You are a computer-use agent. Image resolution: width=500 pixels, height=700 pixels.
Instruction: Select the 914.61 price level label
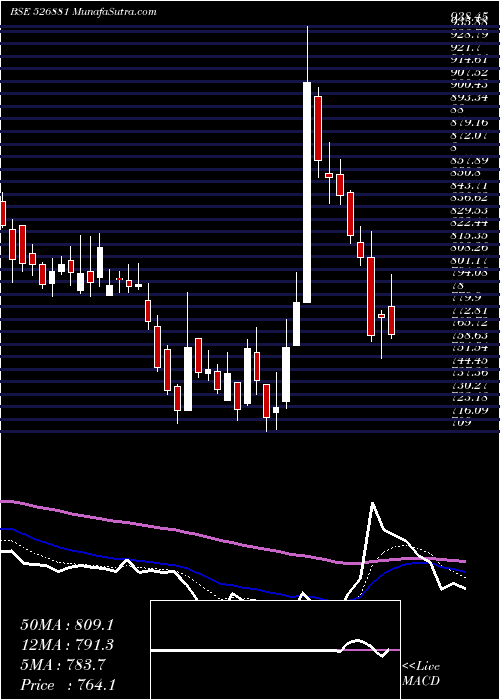pyautogui.click(x=469, y=60)
